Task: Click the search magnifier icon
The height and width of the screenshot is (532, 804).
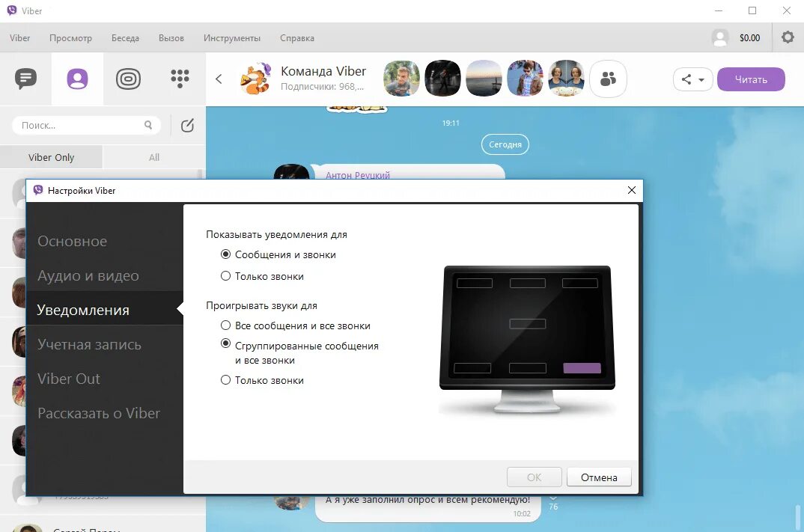Action: point(148,125)
